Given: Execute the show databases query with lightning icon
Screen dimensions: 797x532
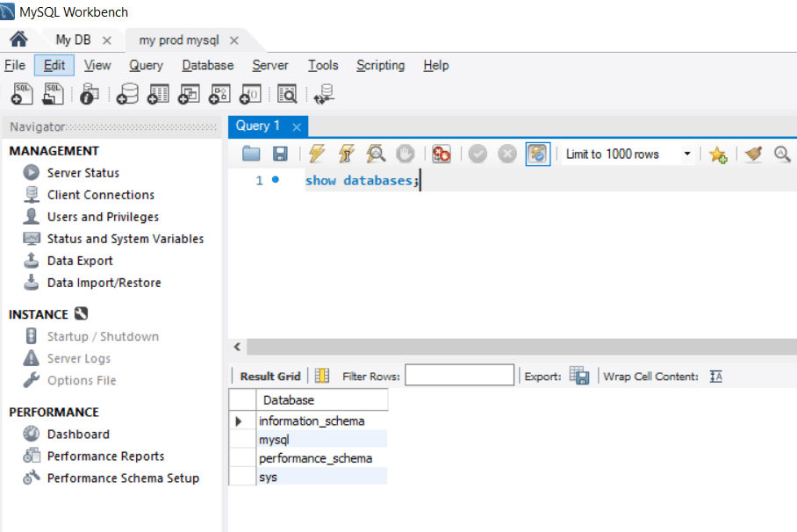Looking at the screenshot, I should pos(315,154).
